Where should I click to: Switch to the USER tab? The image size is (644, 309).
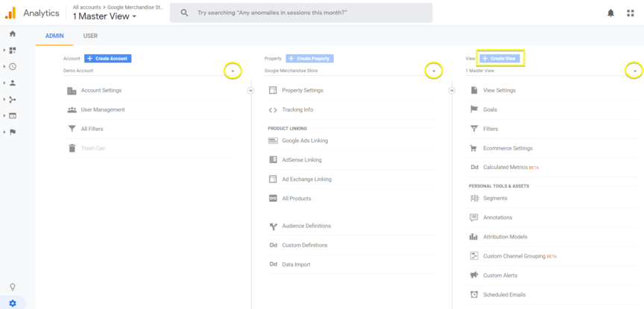pyautogui.click(x=90, y=36)
